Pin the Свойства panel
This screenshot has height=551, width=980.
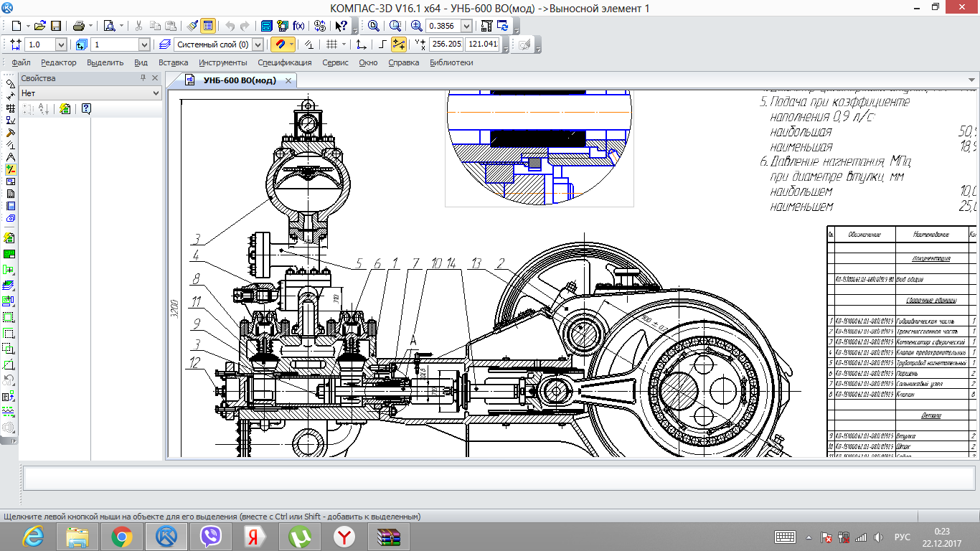click(x=143, y=78)
